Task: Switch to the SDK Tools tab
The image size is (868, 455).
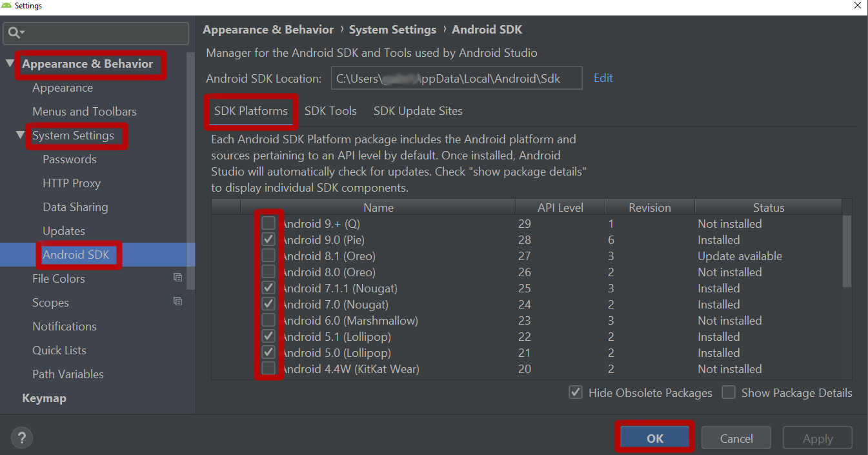Action: (x=330, y=110)
